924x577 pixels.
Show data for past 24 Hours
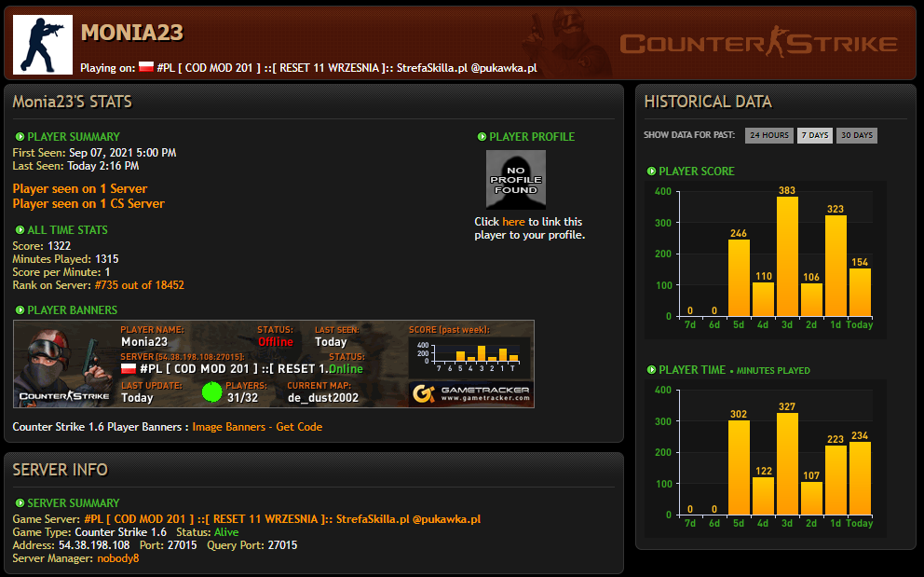pos(769,135)
